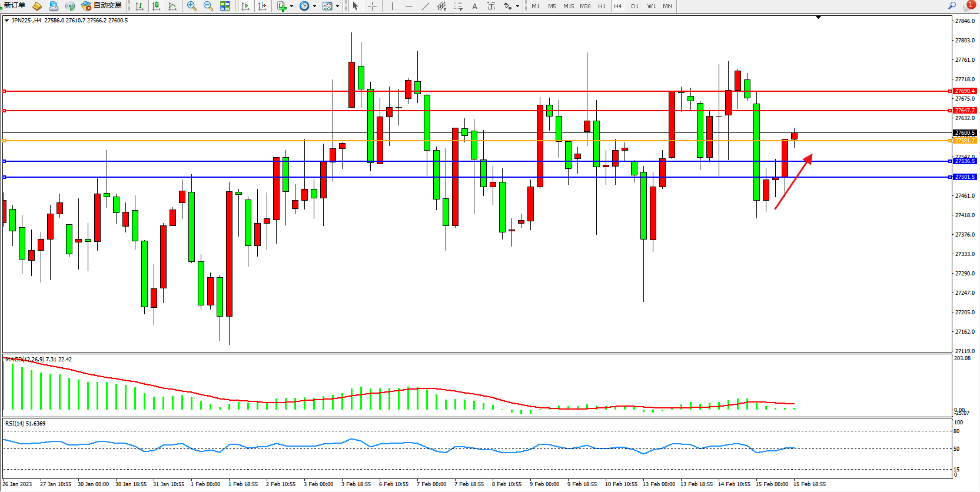
Task: Expand the chart templates dropdown arrow
Action: [337, 6]
